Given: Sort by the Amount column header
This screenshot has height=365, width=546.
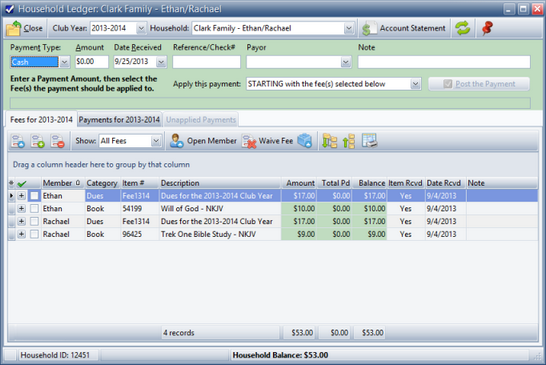Looking at the screenshot, I should (x=299, y=183).
